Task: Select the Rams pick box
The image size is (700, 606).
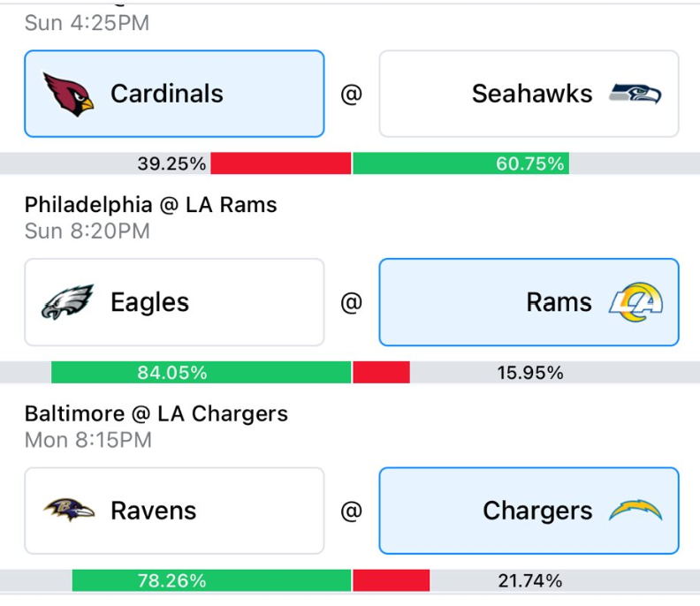Action: [529, 302]
